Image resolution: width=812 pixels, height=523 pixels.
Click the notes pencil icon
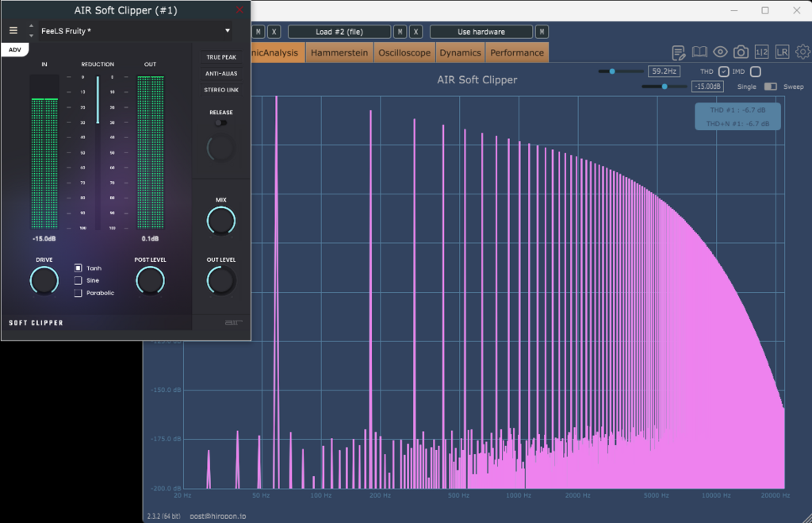[x=679, y=52]
